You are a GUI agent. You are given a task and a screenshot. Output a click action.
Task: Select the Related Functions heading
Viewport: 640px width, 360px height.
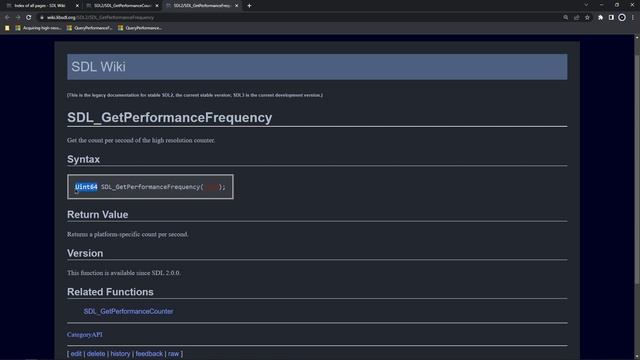point(110,292)
